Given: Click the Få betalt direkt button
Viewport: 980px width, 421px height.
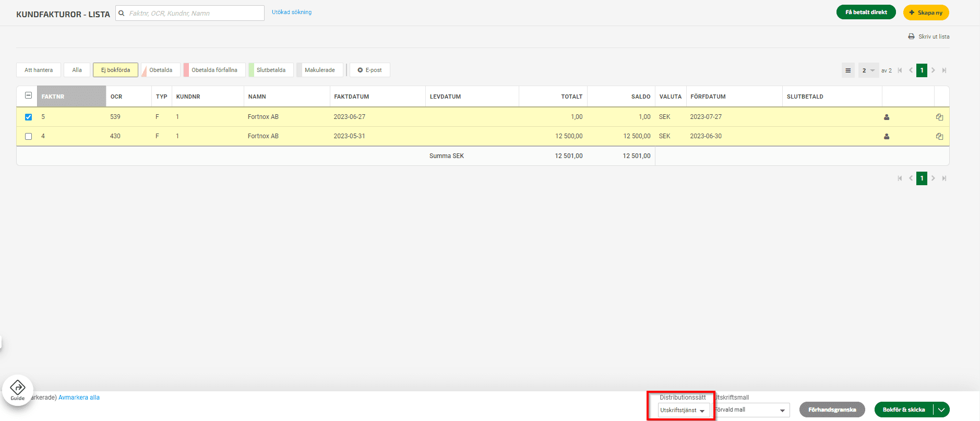Looking at the screenshot, I should (866, 12).
